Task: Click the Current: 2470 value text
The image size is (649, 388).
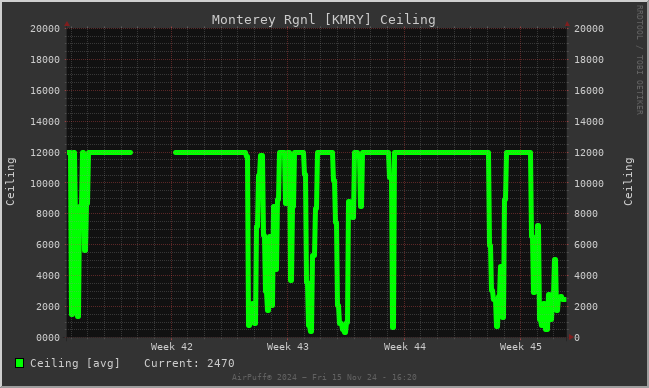Action: (189, 363)
